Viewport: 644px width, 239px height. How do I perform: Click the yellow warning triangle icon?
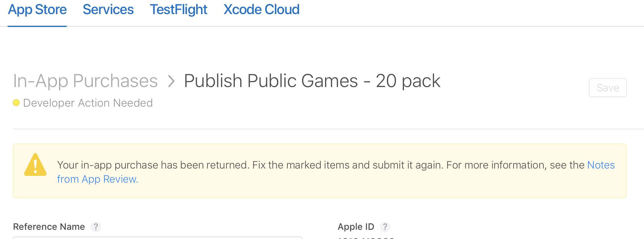click(36, 165)
